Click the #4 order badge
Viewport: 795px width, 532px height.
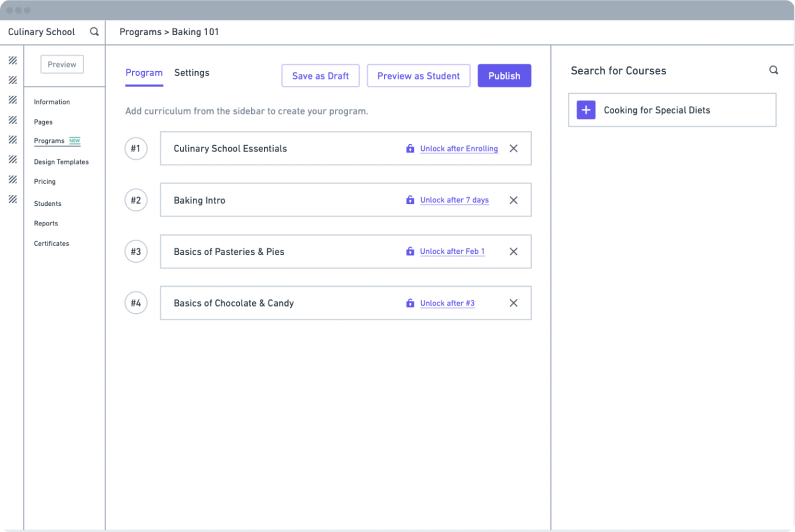tap(136, 303)
